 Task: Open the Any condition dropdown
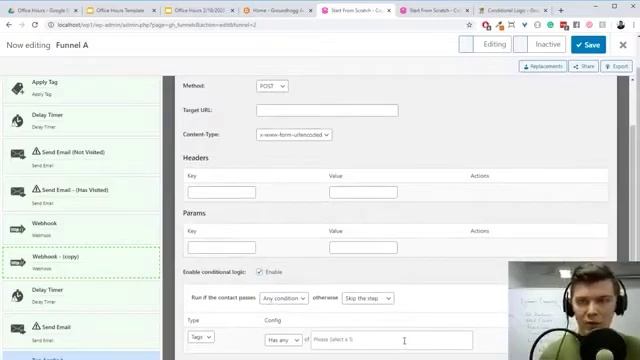[x=284, y=298]
